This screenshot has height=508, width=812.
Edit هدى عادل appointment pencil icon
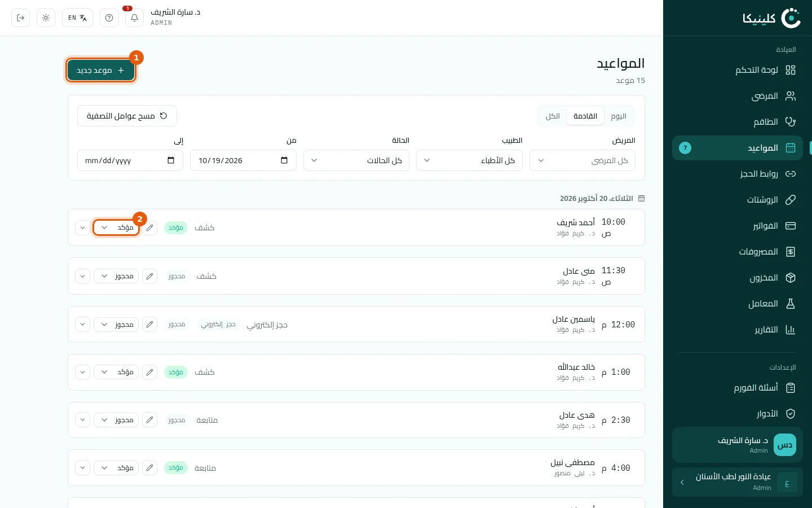click(149, 420)
